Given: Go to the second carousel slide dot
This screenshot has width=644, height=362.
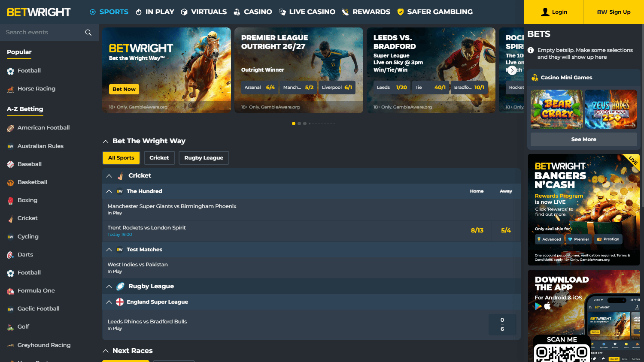Looking at the screenshot, I should [299, 124].
